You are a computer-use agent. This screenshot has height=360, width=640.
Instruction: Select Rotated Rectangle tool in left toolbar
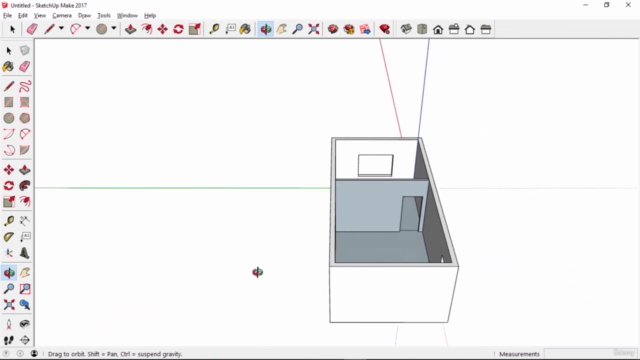point(25,102)
